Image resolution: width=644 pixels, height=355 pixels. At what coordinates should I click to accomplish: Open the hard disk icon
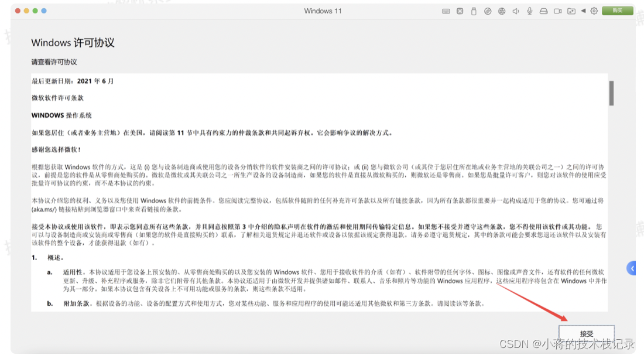point(543,11)
